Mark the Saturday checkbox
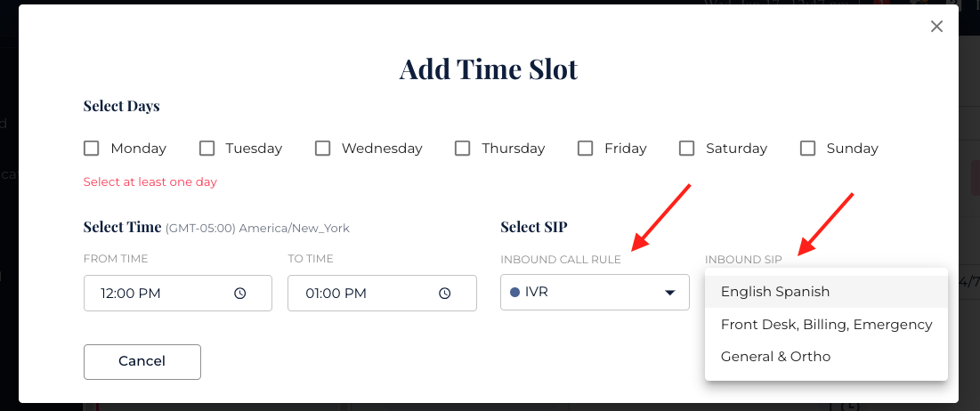 686,149
